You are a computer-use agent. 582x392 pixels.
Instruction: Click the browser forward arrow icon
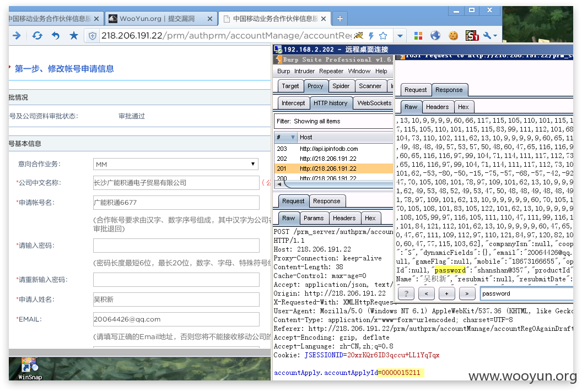click(17, 36)
